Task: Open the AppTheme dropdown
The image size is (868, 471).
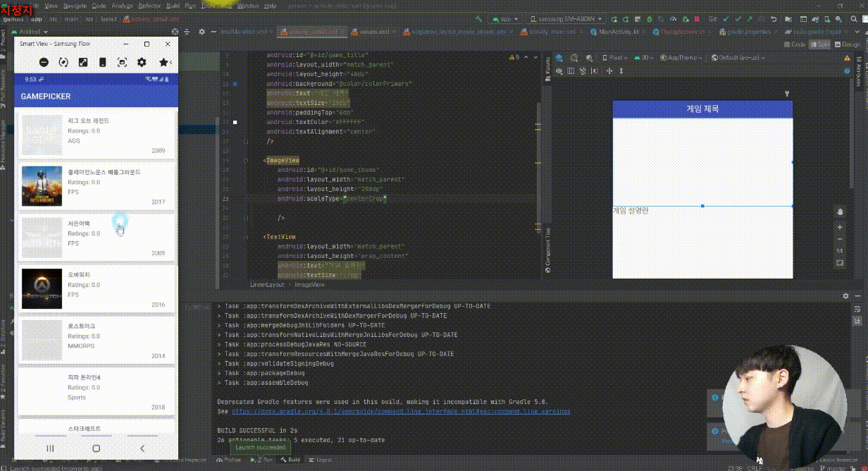Action: point(682,58)
